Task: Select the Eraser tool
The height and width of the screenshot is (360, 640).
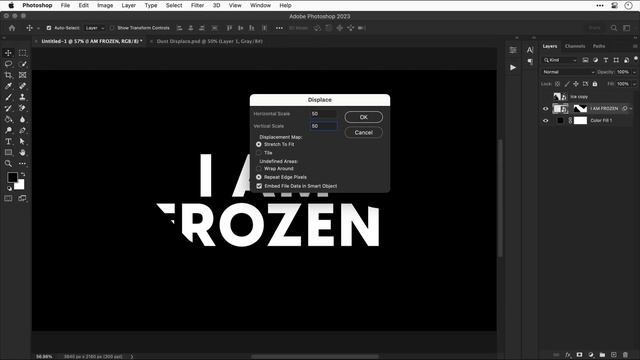Action: coord(22,108)
